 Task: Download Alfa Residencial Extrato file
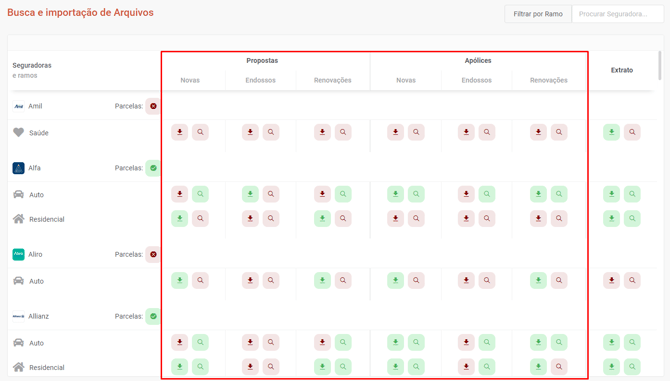[x=611, y=218]
